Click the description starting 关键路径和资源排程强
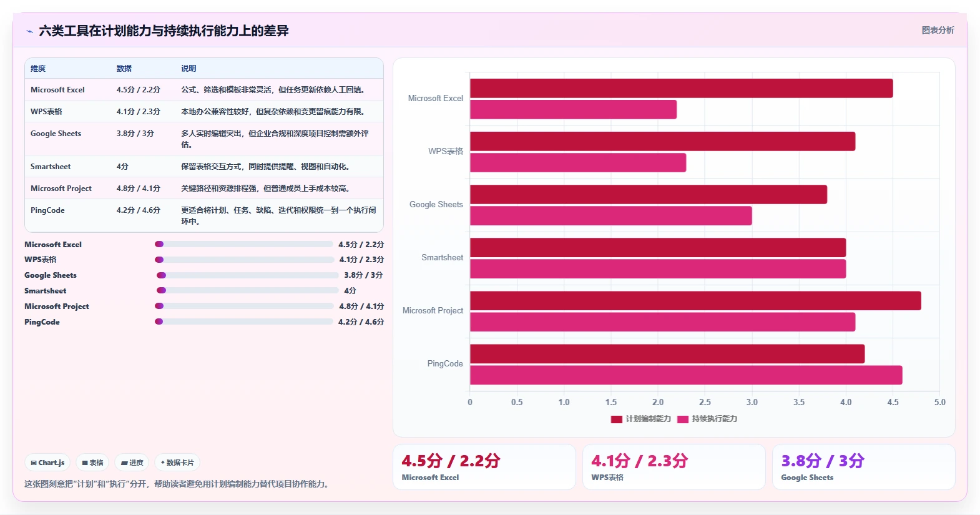The image size is (980, 515). pyautogui.click(x=267, y=189)
